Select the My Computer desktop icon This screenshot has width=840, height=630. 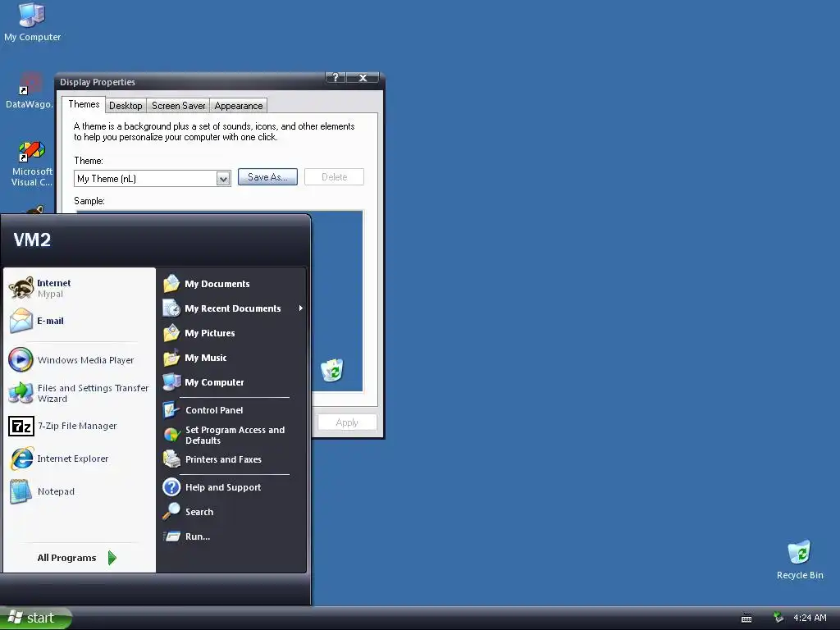click(32, 21)
